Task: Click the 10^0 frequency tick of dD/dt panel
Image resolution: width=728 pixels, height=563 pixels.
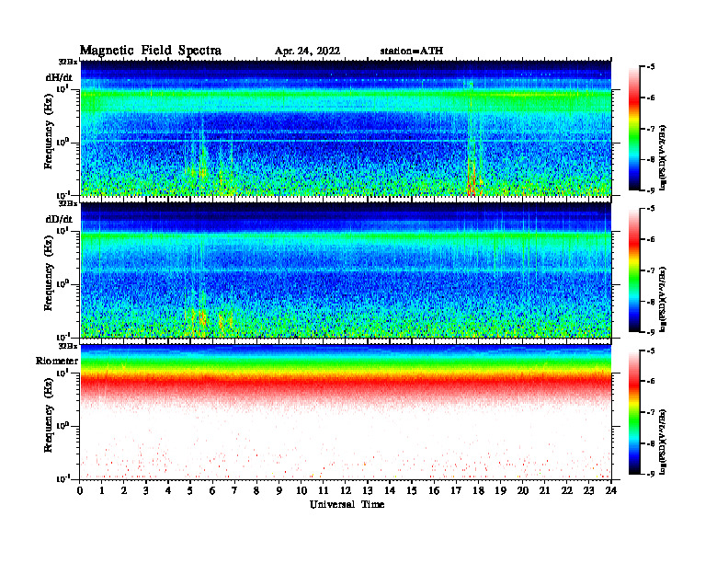Action: (63, 284)
